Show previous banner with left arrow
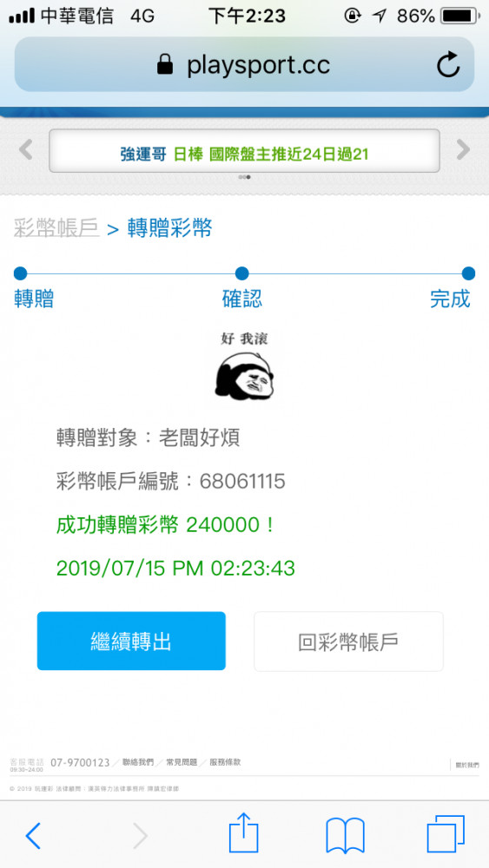The width and height of the screenshot is (489, 868). click(x=25, y=149)
